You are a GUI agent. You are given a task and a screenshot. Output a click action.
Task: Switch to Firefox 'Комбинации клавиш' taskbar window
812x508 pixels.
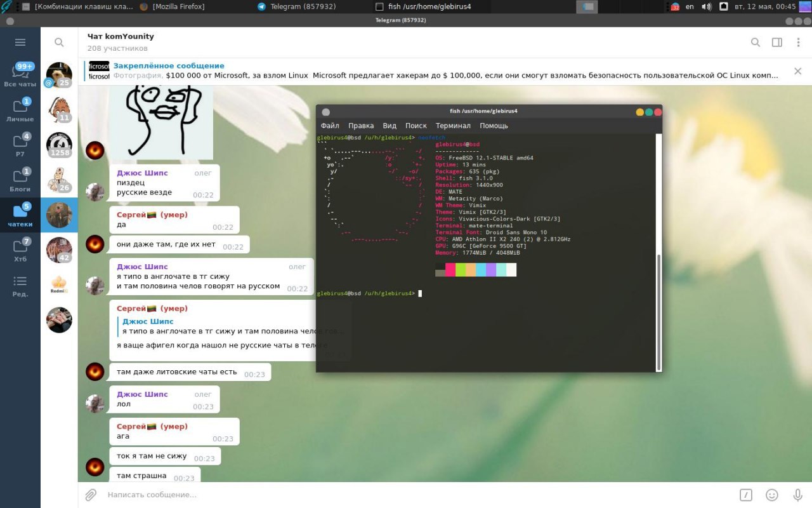point(77,6)
